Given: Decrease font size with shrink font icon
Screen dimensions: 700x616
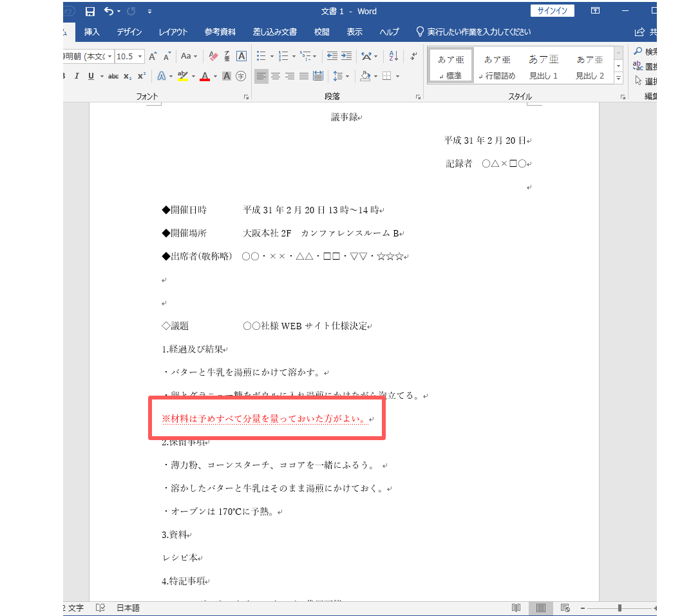Looking at the screenshot, I should point(167,56).
